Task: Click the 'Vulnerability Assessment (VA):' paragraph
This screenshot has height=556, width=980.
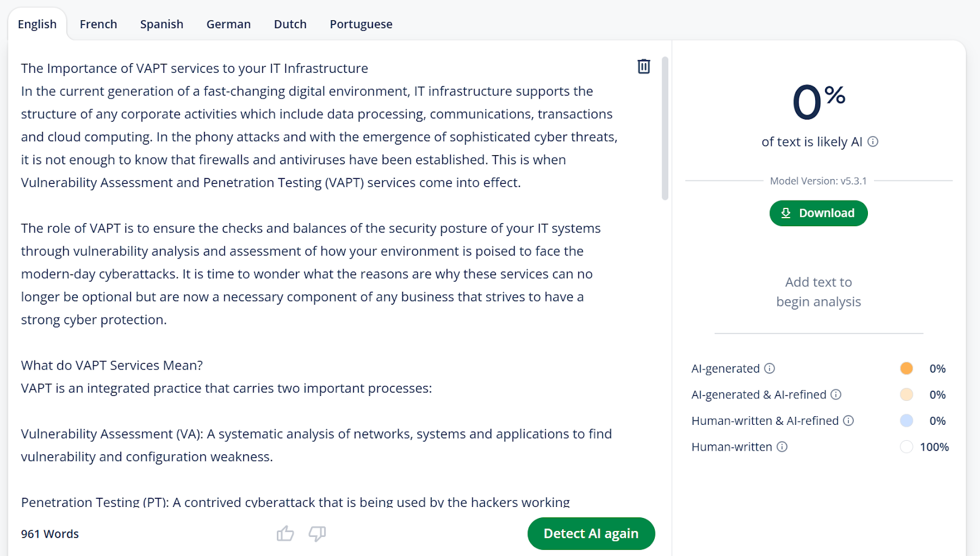Action: 317,445
